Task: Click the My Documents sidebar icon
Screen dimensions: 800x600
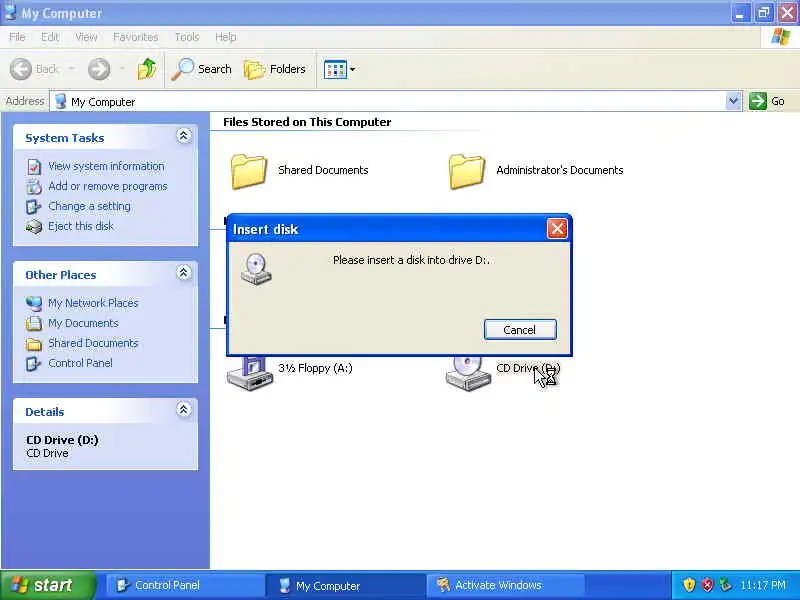Action: 34,323
